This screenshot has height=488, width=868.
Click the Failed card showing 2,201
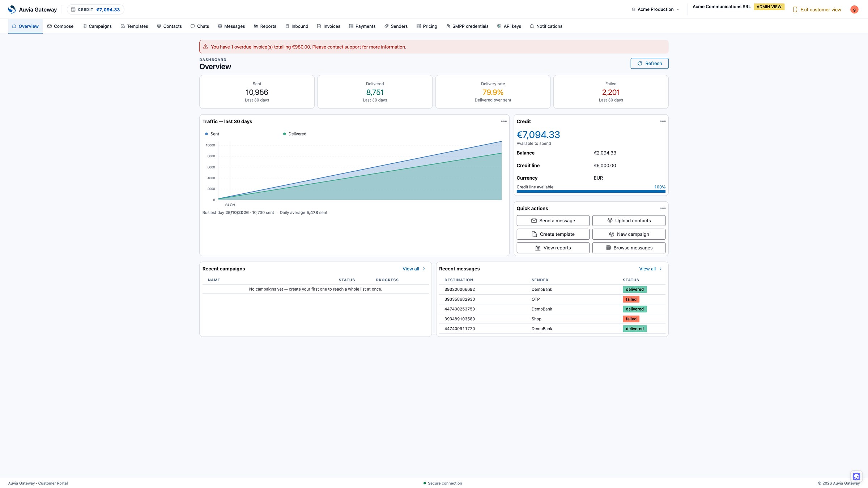611,92
